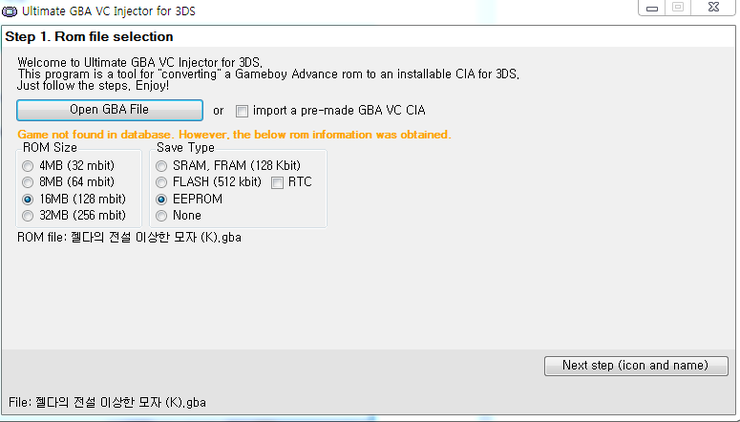Click the Open GBA File button
The width and height of the screenshot is (740, 422).
click(x=109, y=110)
